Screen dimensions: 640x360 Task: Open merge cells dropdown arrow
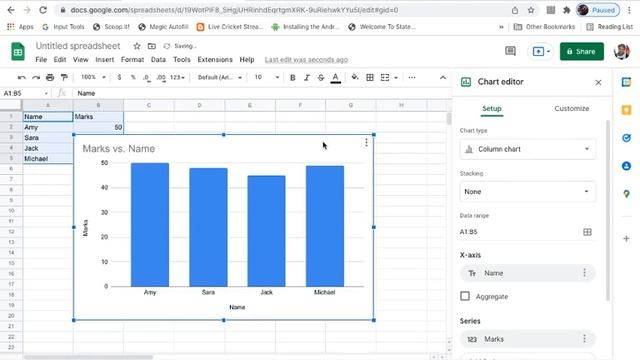tap(396, 78)
